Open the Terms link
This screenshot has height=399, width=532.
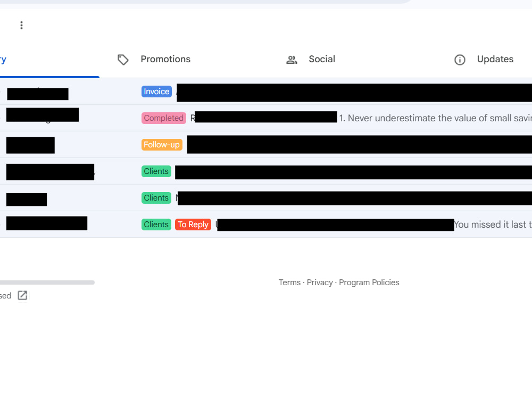click(x=289, y=282)
